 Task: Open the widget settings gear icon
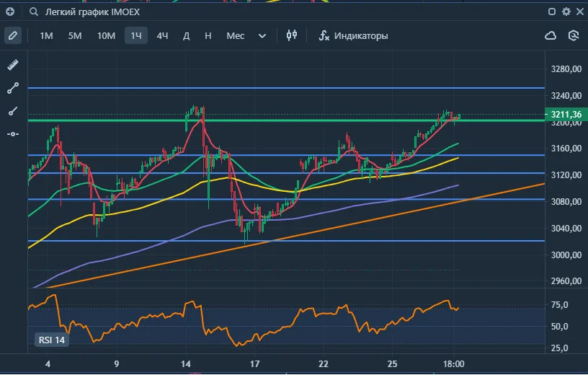[x=566, y=12]
